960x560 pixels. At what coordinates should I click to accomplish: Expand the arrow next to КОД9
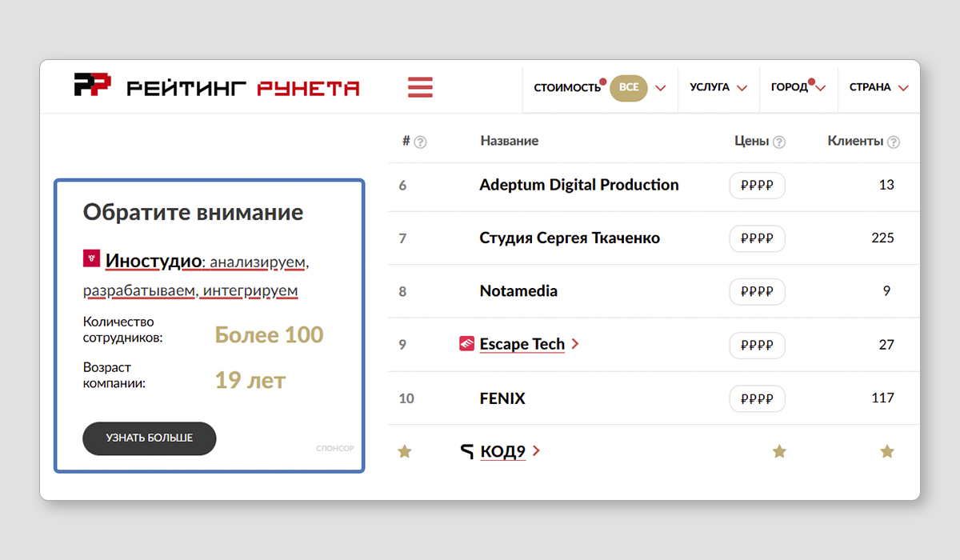point(536,451)
